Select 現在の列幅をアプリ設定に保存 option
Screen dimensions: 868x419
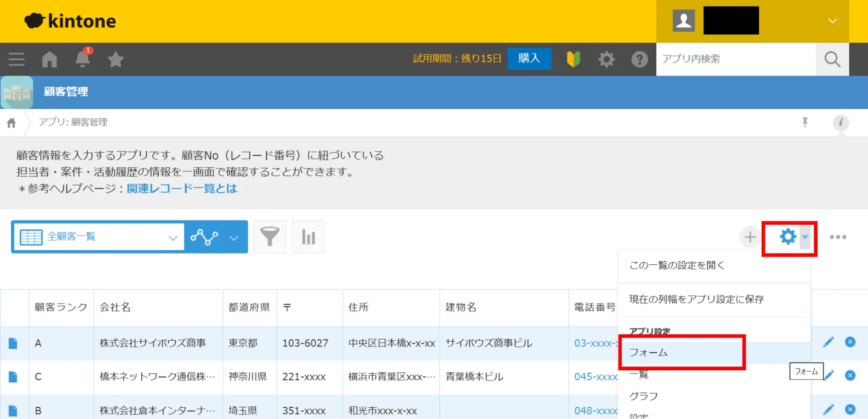tap(696, 299)
